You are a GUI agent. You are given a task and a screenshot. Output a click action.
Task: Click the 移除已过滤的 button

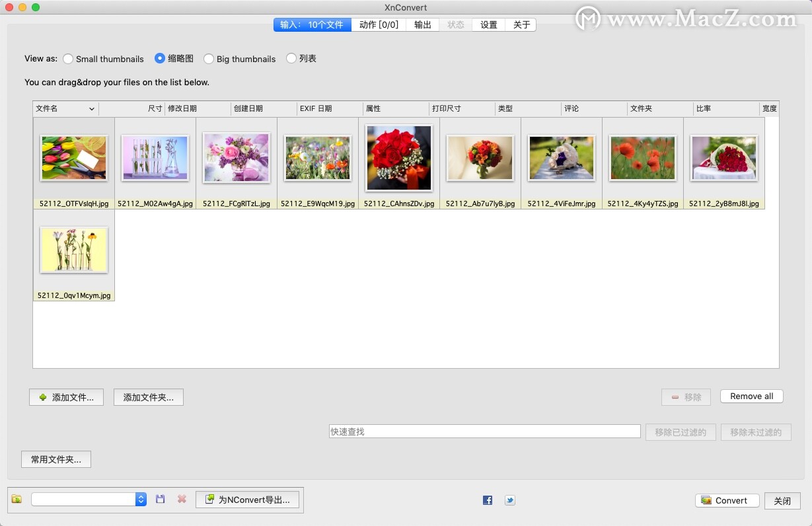[681, 432]
